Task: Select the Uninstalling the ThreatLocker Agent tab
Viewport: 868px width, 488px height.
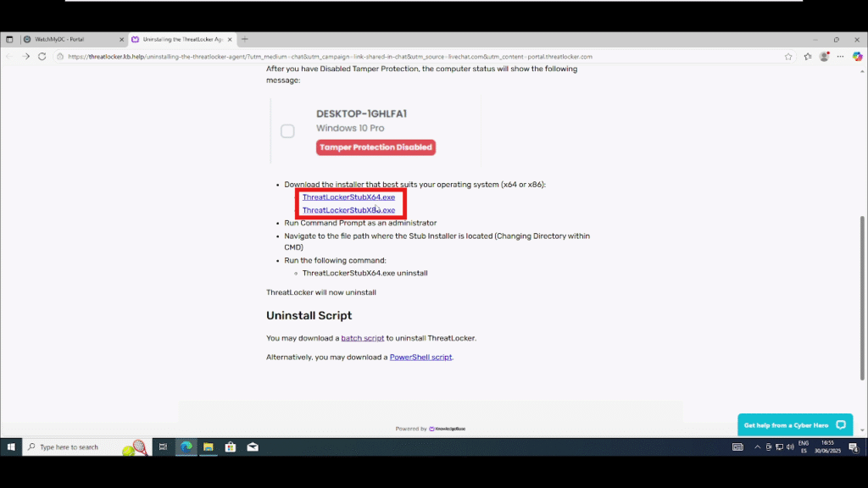Action: pos(182,39)
